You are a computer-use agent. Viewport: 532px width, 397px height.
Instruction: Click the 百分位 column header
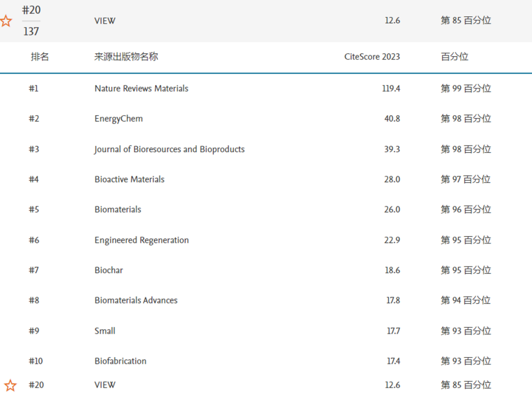point(455,57)
